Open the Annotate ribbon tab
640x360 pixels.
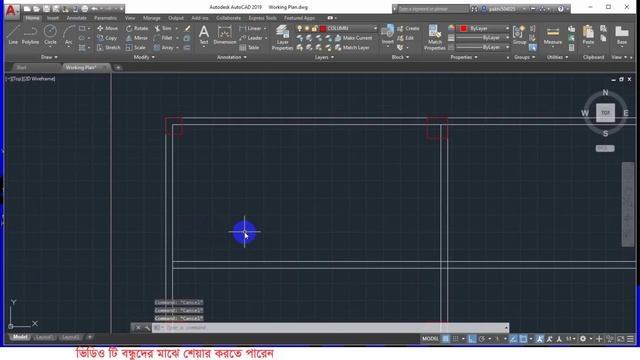pyautogui.click(x=76, y=18)
